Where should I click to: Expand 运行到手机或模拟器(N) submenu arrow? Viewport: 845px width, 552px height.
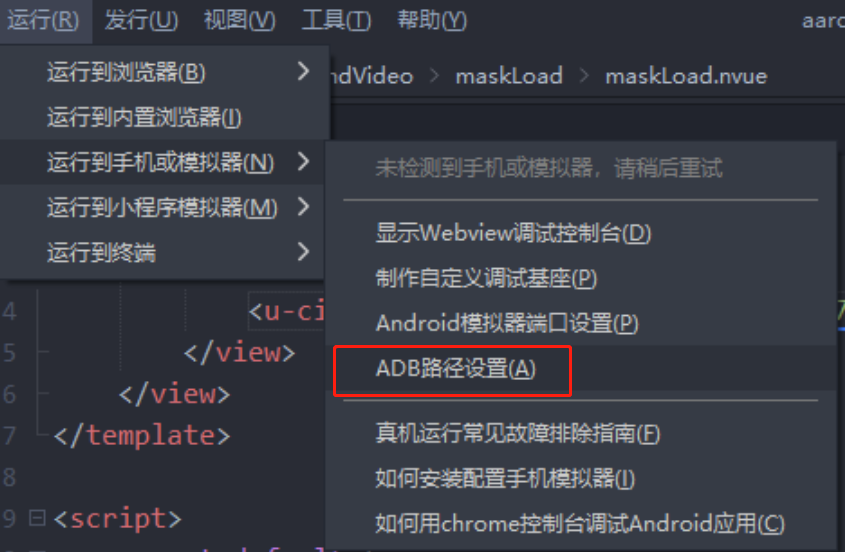[x=303, y=162]
